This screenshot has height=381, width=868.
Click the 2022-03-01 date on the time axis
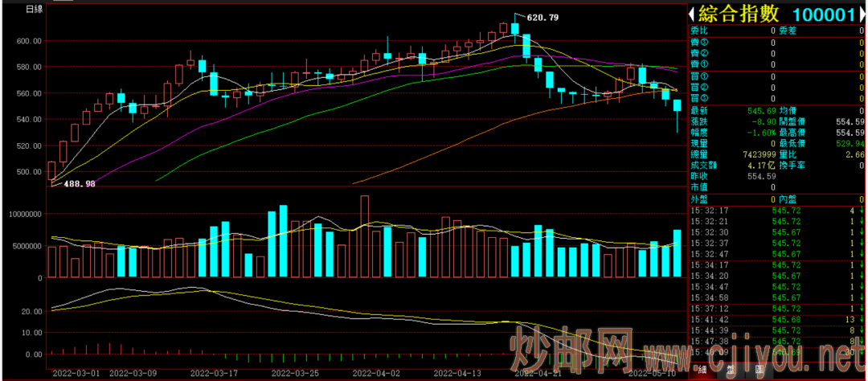(76, 374)
